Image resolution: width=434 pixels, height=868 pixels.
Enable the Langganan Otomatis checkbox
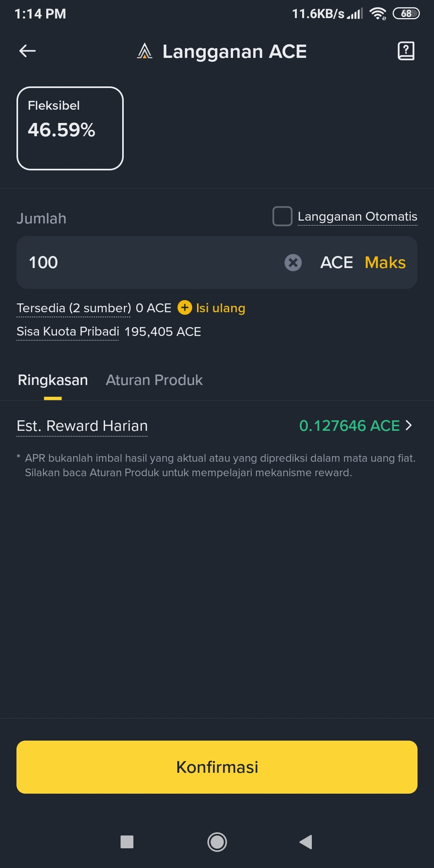(283, 216)
